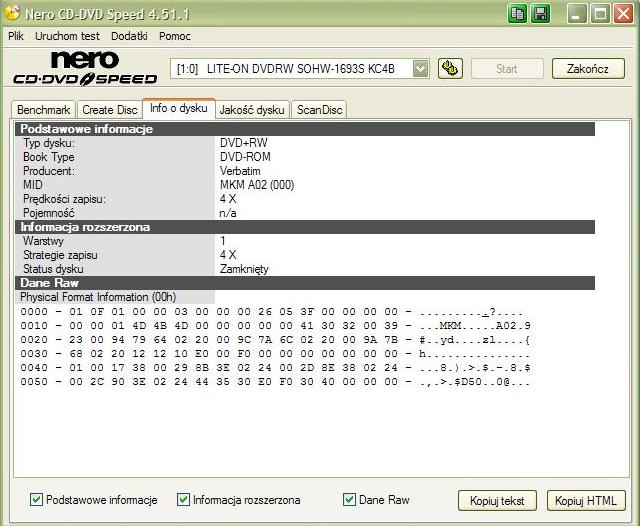Open the Plik menu
This screenshot has width=640, height=526.
click(x=16, y=36)
